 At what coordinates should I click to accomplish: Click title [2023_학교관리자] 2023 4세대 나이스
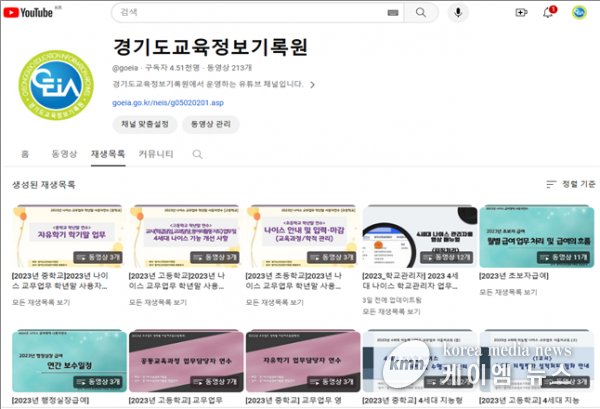411,281
